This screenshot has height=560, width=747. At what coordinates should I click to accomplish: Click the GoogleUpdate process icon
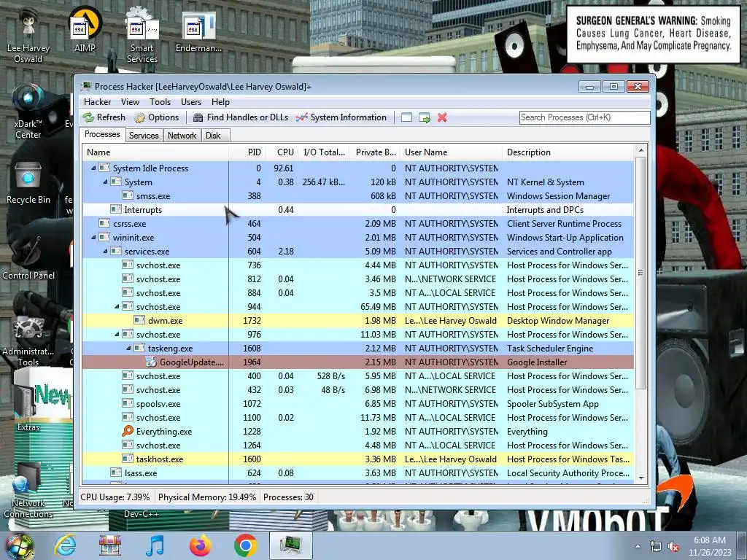(151, 362)
